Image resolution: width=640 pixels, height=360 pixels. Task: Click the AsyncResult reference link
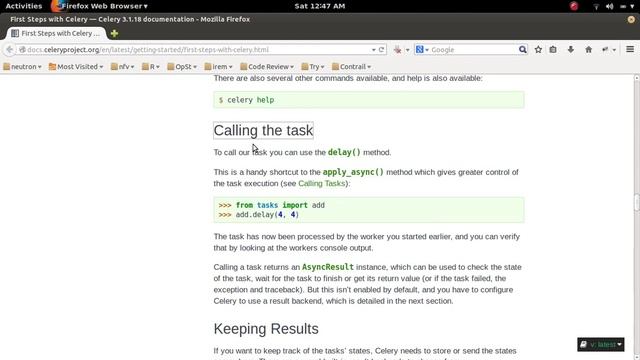pyautogui.click(x=328, y=267)
